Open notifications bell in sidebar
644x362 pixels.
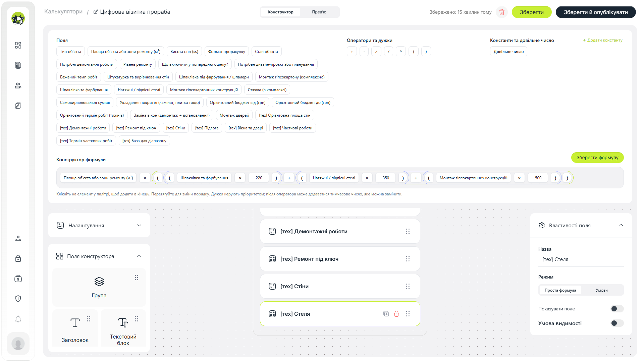pos(18,319)
